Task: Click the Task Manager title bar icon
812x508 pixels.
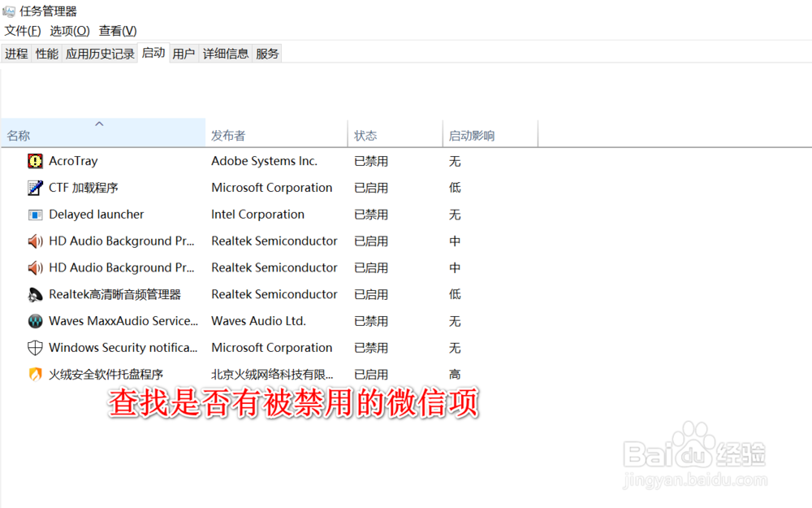Action: tap(9, 11)
